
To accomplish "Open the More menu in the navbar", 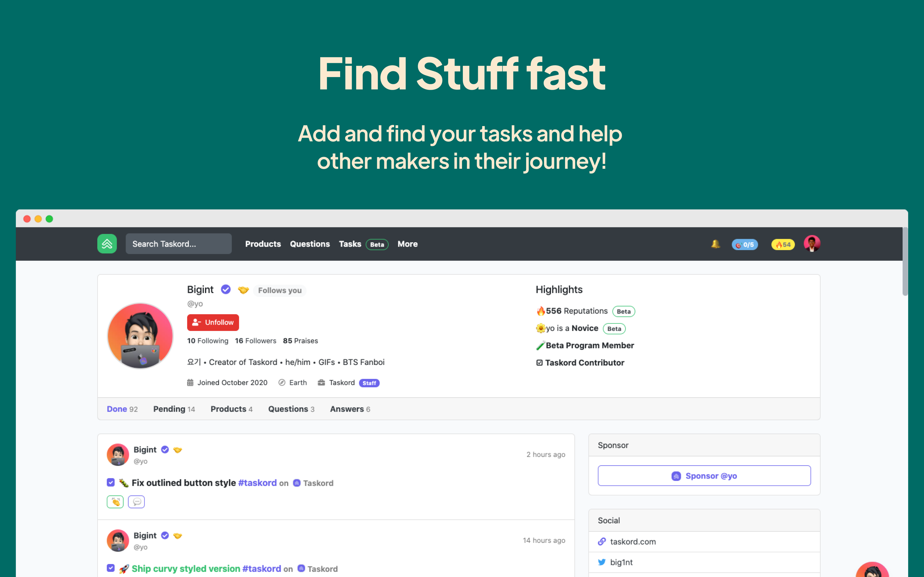I will 407,244.
